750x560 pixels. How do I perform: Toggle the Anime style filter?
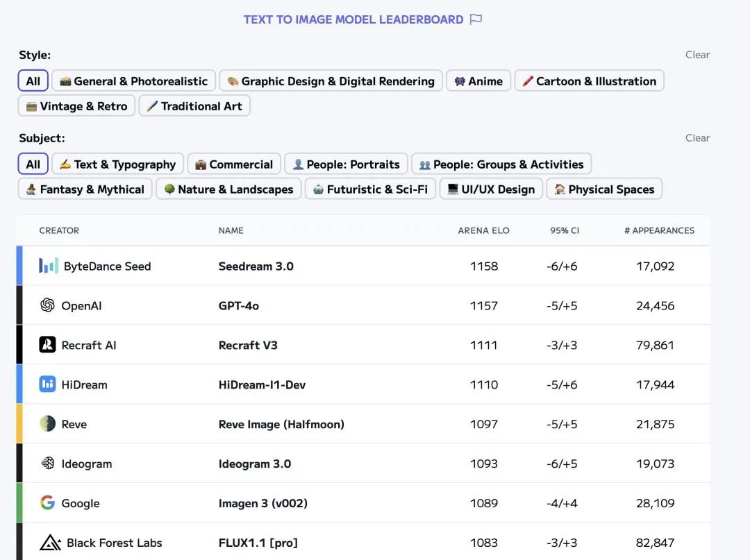478,81
